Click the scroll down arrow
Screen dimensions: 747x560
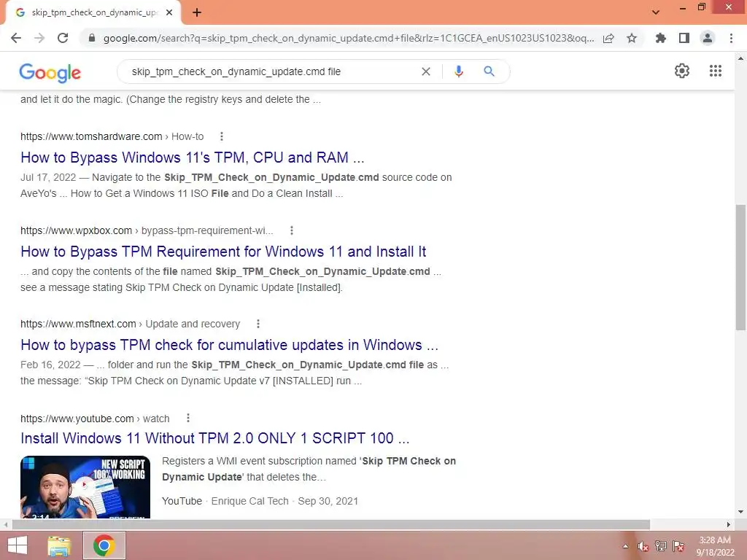[x=740, y=512]
